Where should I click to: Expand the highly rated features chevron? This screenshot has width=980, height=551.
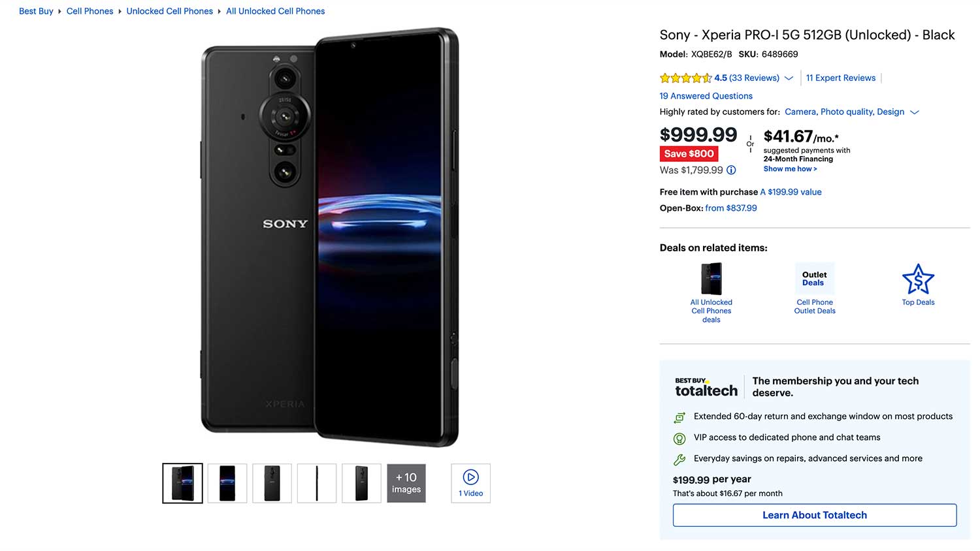pyautogui.click(x=915, y=112)
